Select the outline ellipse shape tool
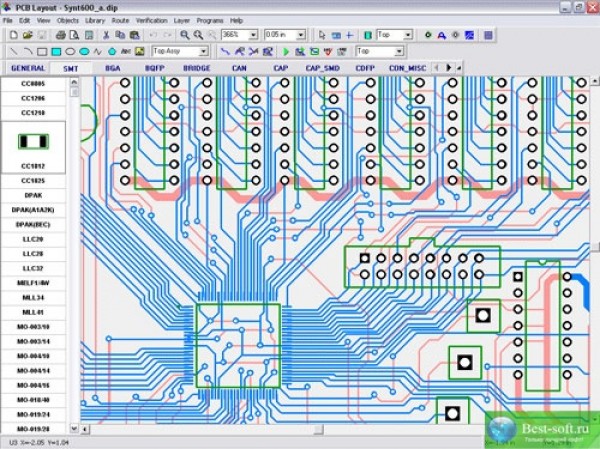The width and height of the screenshot is (600, 449). tap(70, 51)
